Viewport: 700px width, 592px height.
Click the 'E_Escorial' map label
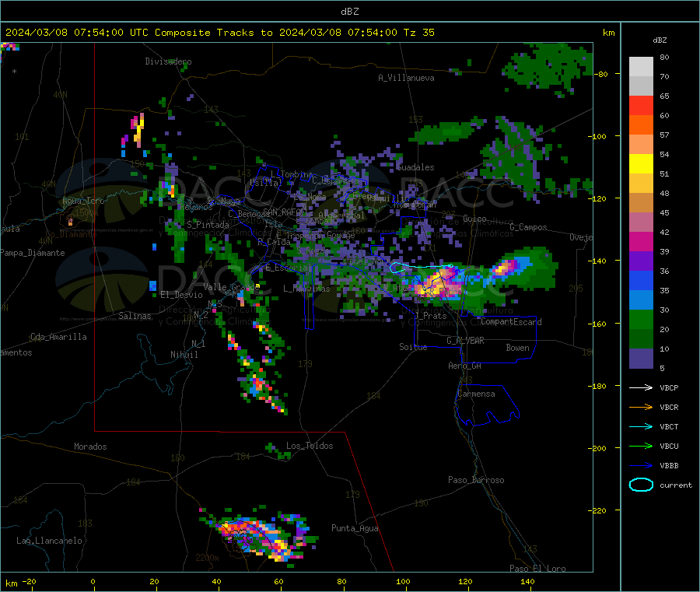point(288,268)
